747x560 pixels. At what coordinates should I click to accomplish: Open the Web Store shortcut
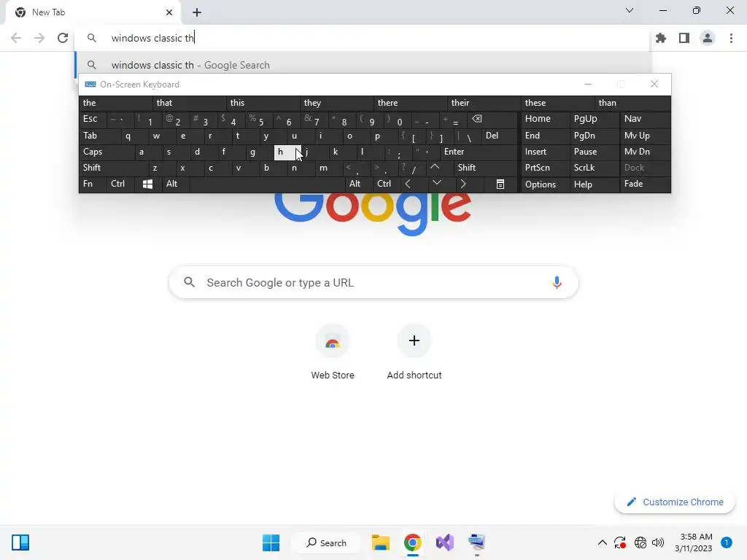[x=333, y=352]
